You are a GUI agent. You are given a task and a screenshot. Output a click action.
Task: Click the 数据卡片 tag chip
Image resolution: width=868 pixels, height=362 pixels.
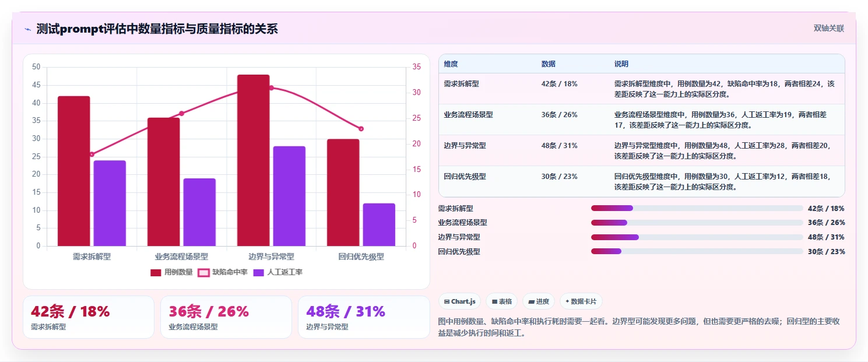(581, 301)
